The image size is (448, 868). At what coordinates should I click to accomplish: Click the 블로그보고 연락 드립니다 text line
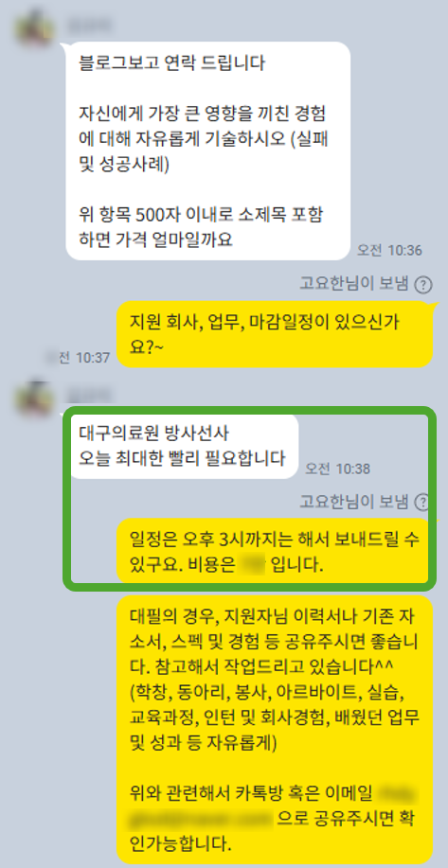tap(173, 62)
